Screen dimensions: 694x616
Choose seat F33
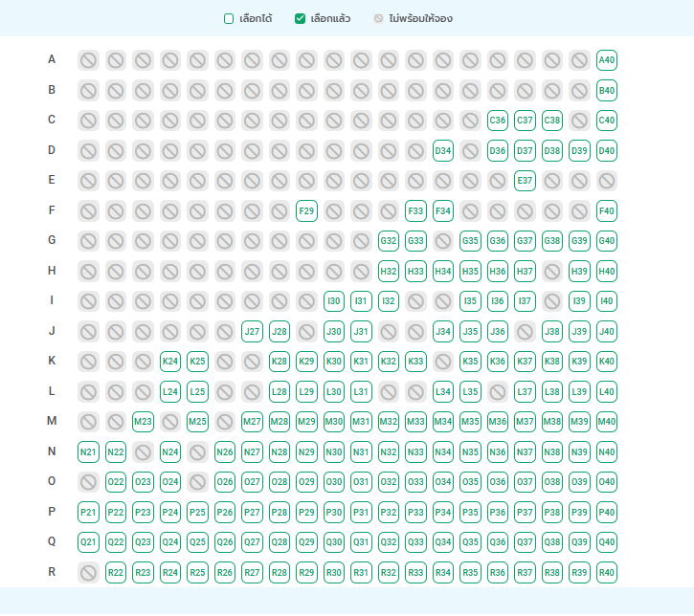pyautogui.click(x=415, y=211)
